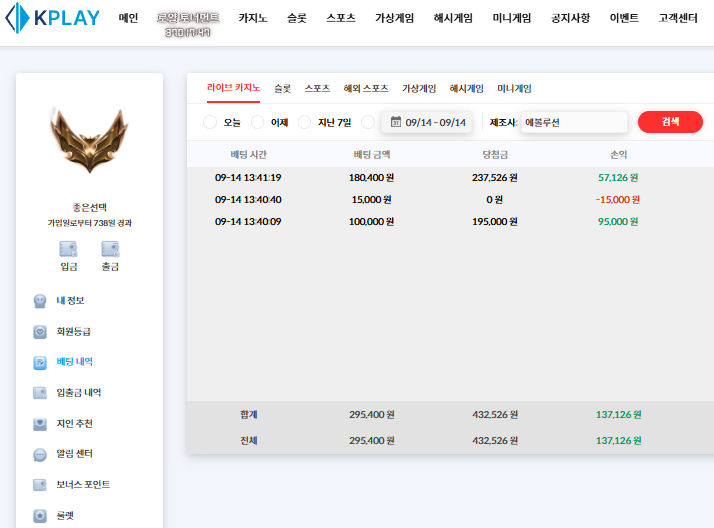Click the 95,000 원 profit value
Screen dimensions: 714x528
[618, 222]
